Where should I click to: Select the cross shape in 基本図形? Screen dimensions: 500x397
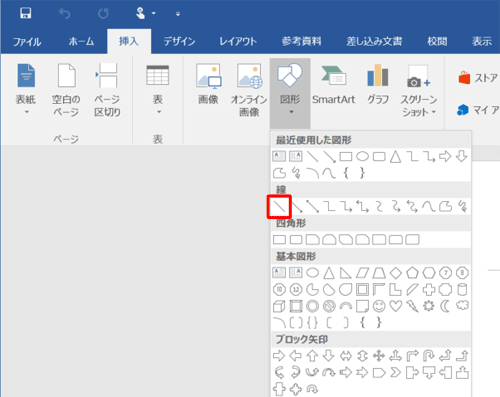tap(429, 289)
